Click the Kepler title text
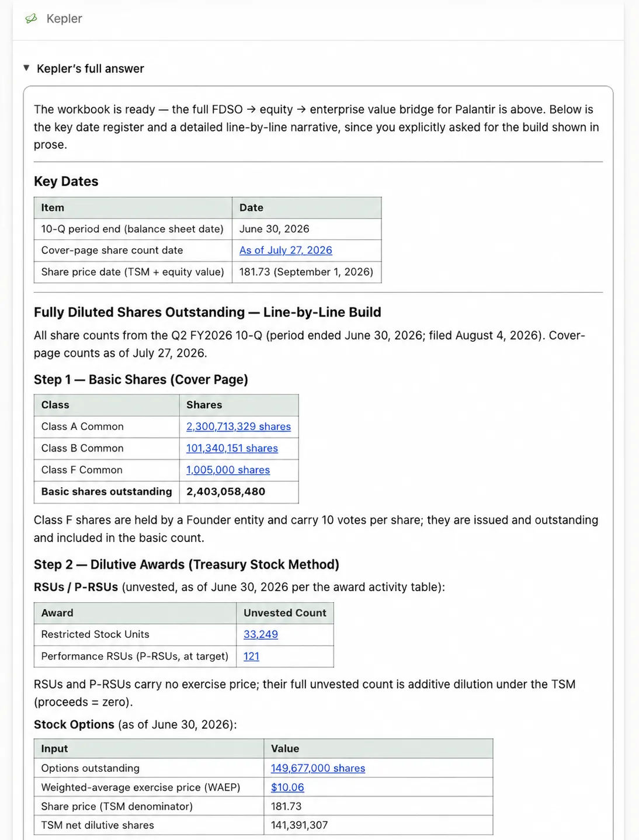This screenshot has width=639, height=840. (64, 19)
